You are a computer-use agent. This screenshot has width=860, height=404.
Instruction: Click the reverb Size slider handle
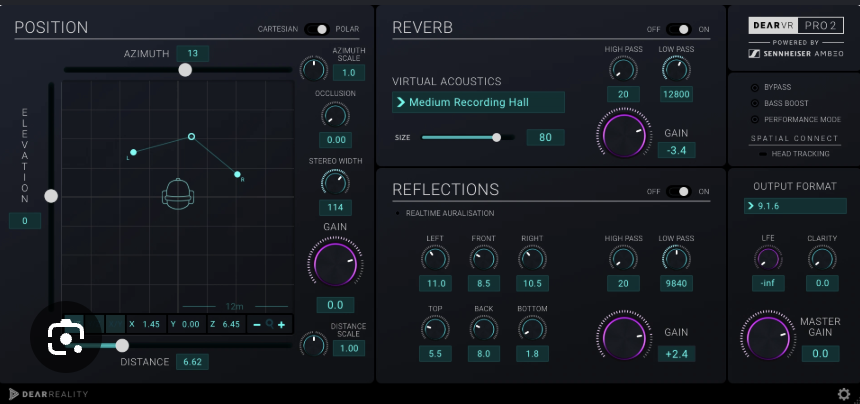click(x=496, y=138)
